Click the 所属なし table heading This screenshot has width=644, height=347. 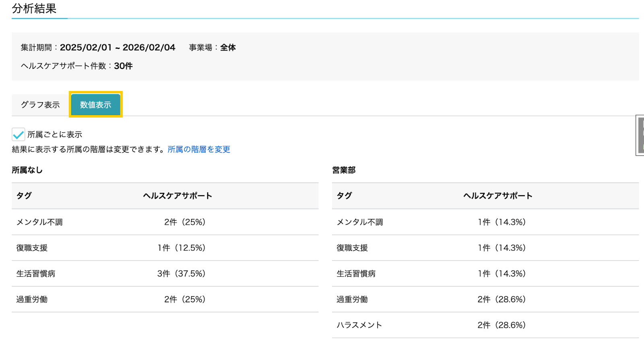pyautogui.click(x=27, y=170)
